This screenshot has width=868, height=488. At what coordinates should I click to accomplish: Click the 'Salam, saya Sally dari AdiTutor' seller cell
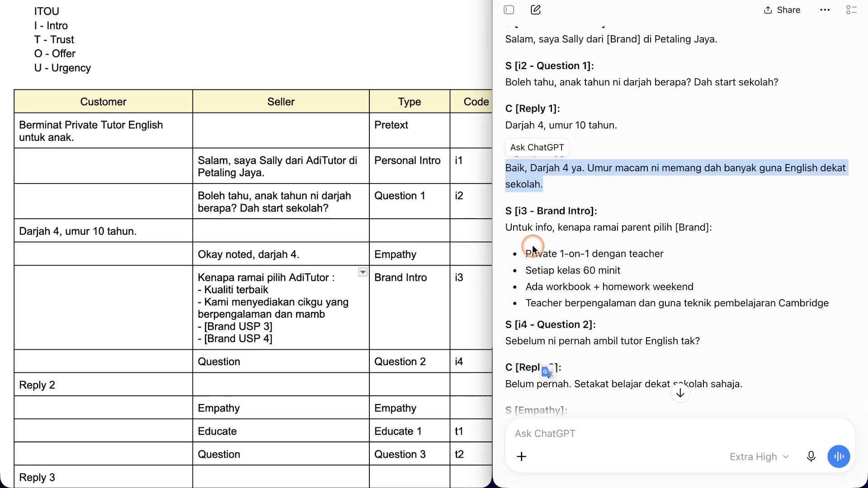click(281, 166)
